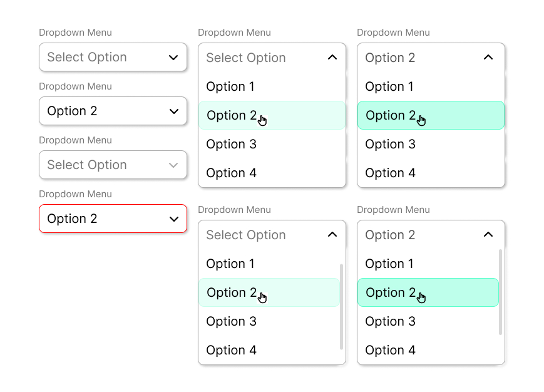Choose Option 4 in the top-middle open list
Screen dimensions: 544x392
[x=272, y=173]
